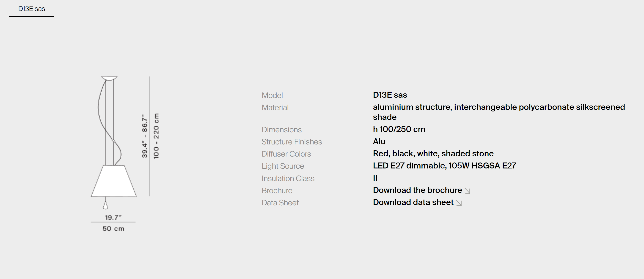Image resolution: width=644 pixels, height=279 pixels.
Task: Click the 100 - 220 cm height label
Action: click(156, 136)
